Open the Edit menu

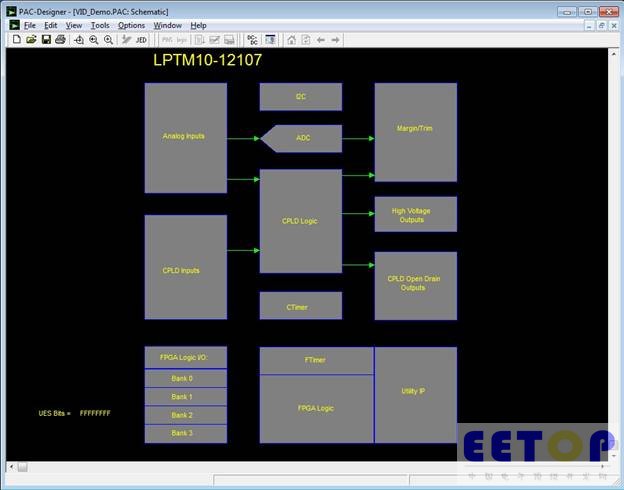51,25
